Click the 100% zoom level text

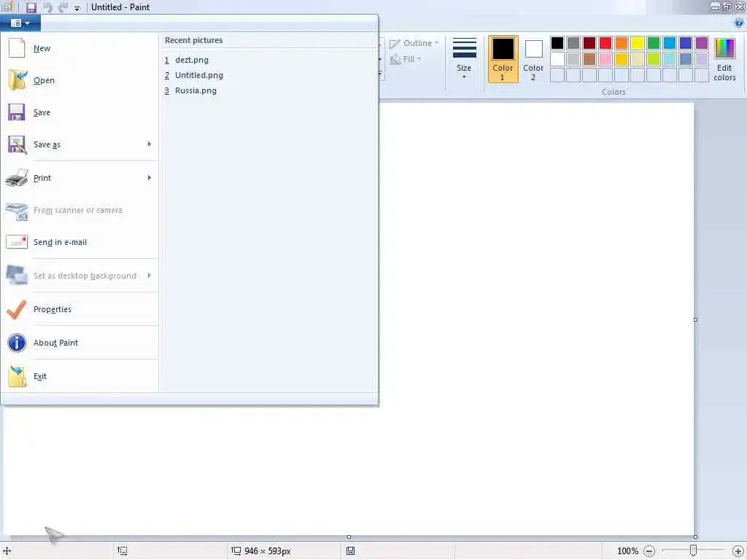(x=627, y=551)
